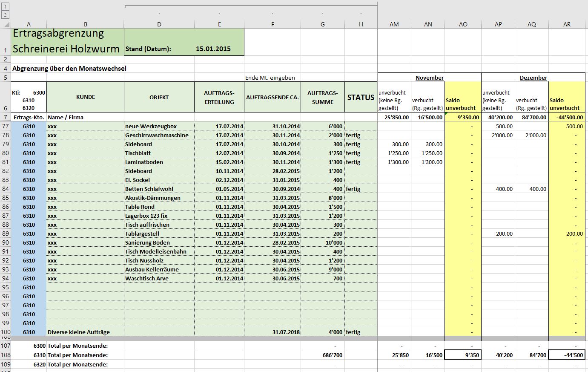The height and width of the screenshot is (372, 588).
Task: Click outline level 1 button
Action: tap(5, 7)
